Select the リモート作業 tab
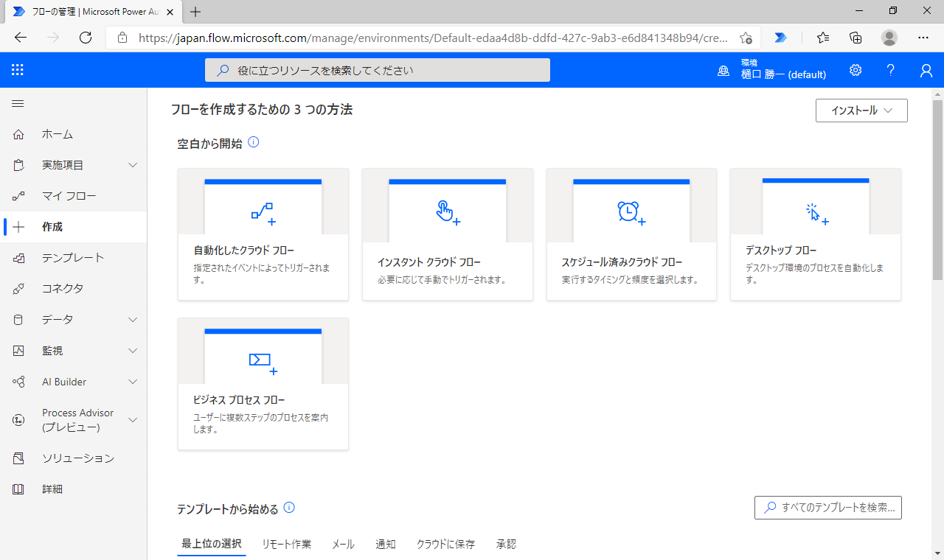This screenshot has width=944, height=560. 287,545
